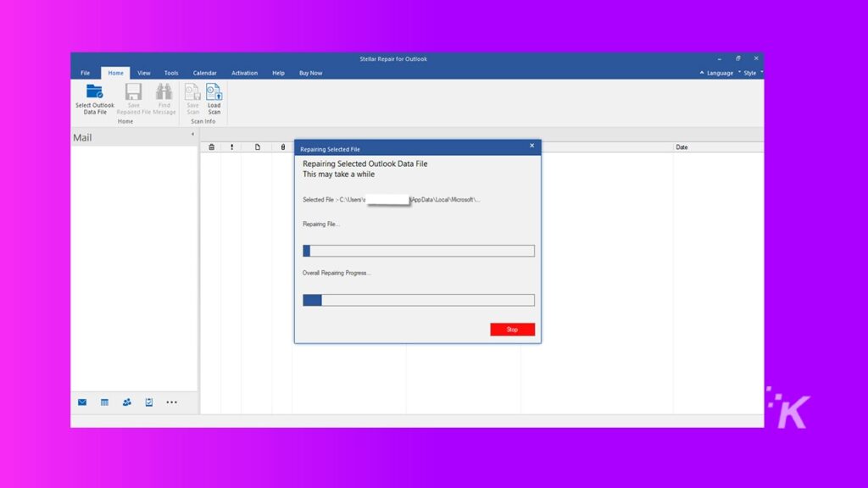Click the Mail pane heading
868x488 pixels.
pos(82,138)
